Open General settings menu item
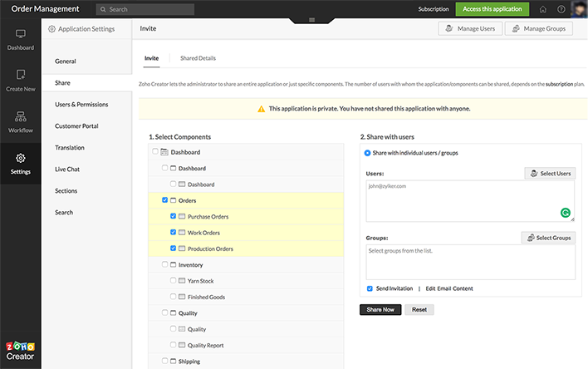This screenshot has width=588, height=369. (x=66, y=61)
